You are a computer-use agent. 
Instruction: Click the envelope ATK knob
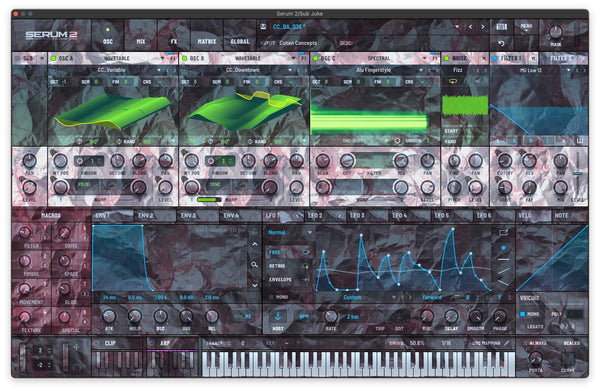pos(109,316)
